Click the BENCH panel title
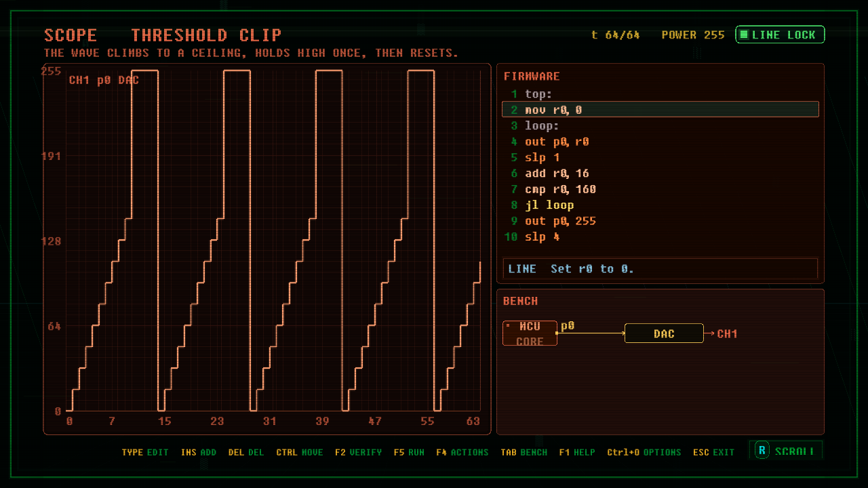 pyautogui.click(x=521, y=301)
